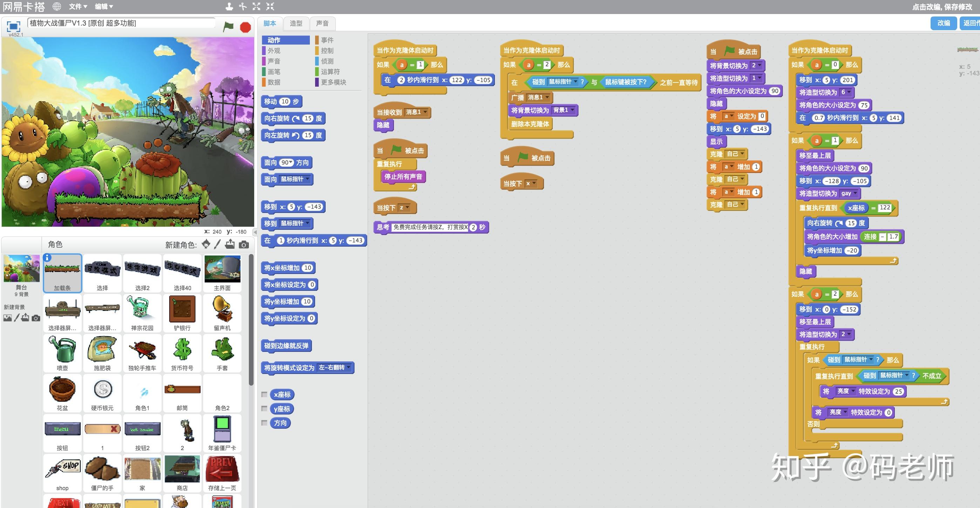Enable the x座标 stage monitor checkbox
Viewport: 980px width, 508px height.
click(x=264, y=395)
